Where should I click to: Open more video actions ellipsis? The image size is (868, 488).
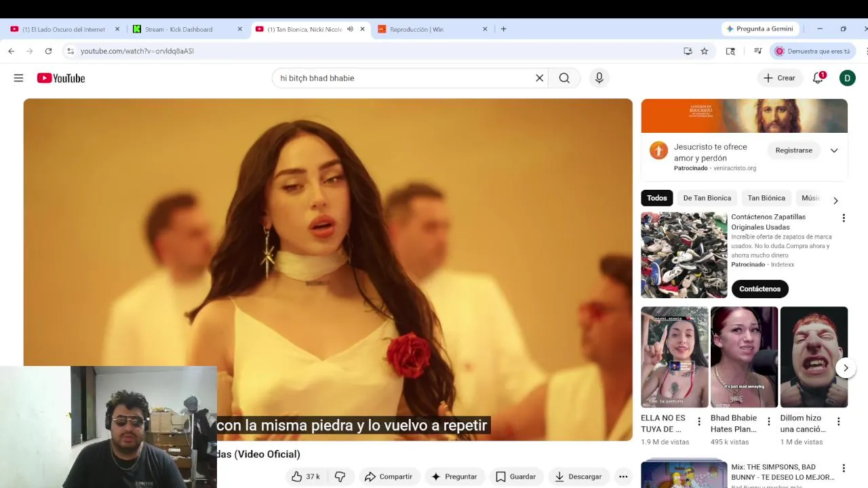tap(623, 476)
